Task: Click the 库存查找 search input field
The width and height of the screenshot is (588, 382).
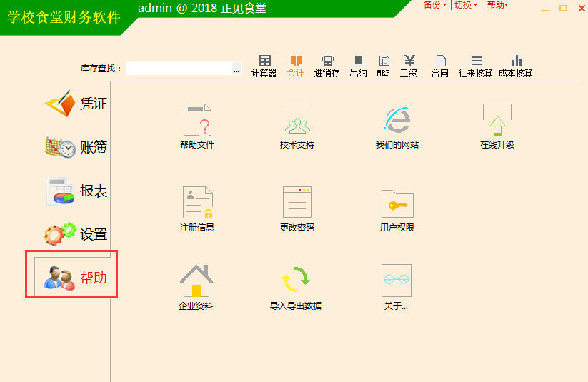Action: (179, 69)
